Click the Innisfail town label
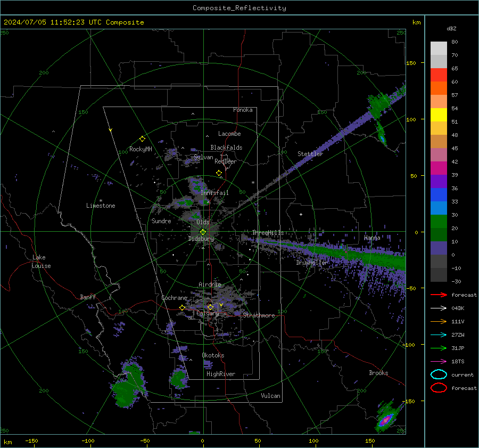The image size is (479, 448). pyautogui.click(x=214, y=193)
